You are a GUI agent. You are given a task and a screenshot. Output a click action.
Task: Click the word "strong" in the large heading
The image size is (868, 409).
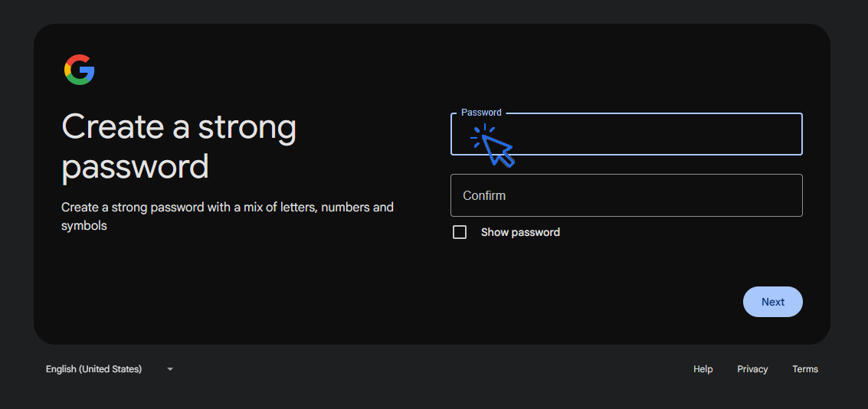click(247, 127)
